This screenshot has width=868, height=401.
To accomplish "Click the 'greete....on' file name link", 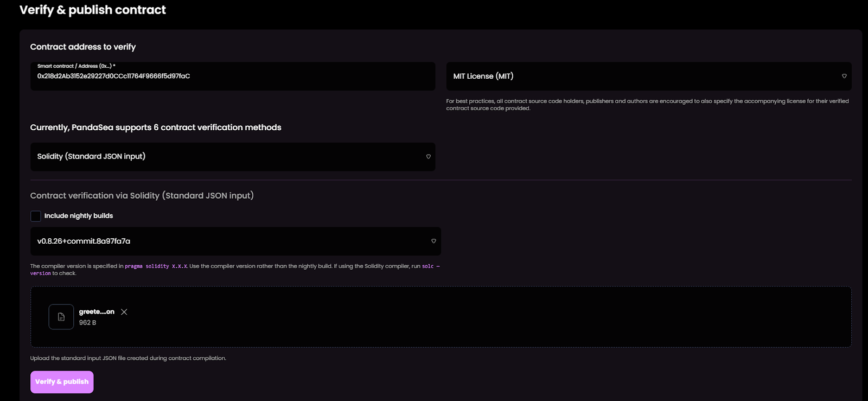I will [96, 312].
